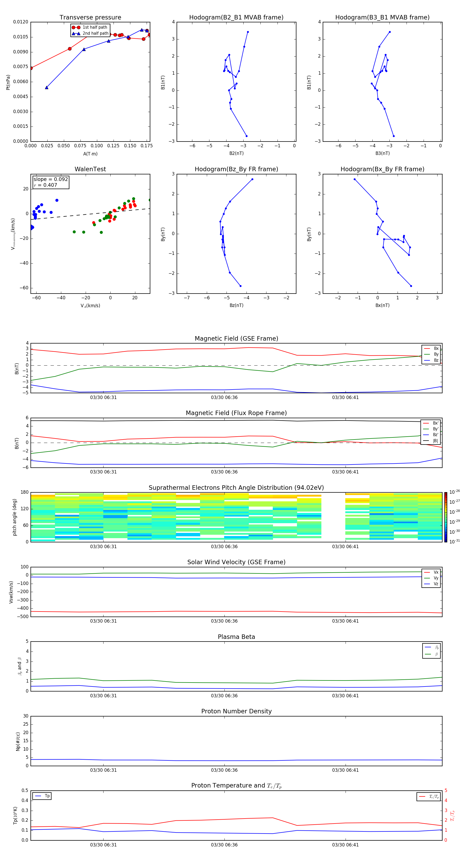
Task: Click the 'Vy' legend entry in velocity plot
Action: pos(431,578)
